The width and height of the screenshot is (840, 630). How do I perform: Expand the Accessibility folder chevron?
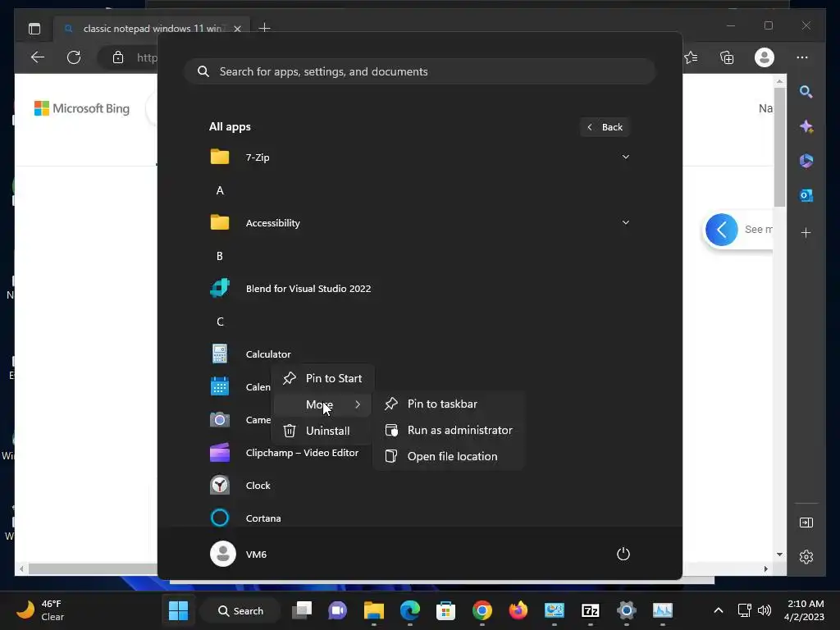coord(625,222)
